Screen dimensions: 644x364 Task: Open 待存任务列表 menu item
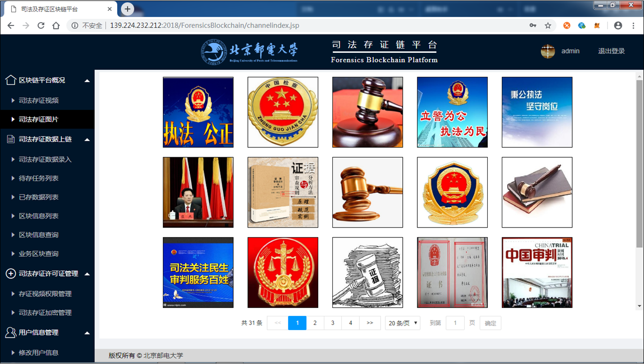(x=39, y=178)
